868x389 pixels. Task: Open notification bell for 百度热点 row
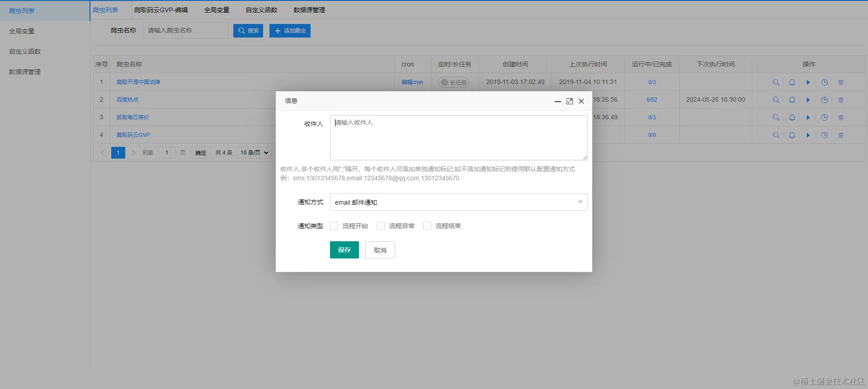(792, 100)
